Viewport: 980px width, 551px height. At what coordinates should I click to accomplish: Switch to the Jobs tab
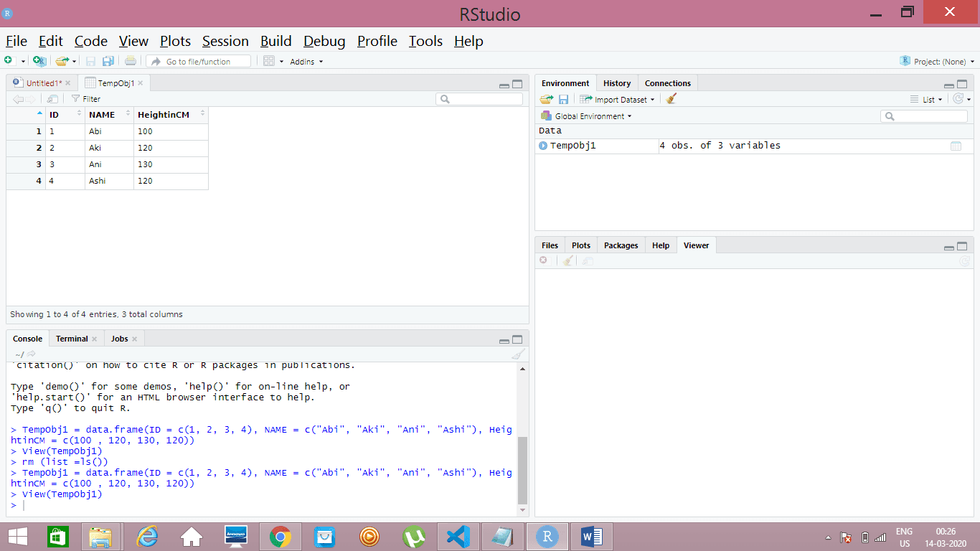119,339
